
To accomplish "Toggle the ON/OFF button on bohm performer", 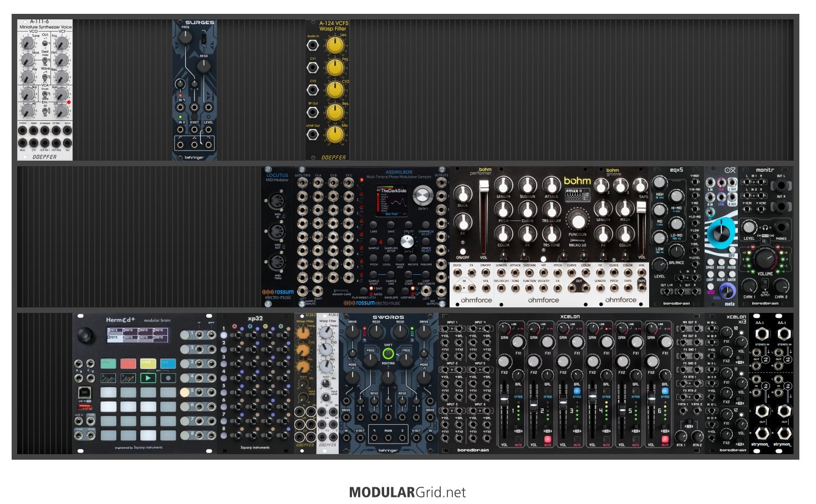I will [x=463, y=251].
